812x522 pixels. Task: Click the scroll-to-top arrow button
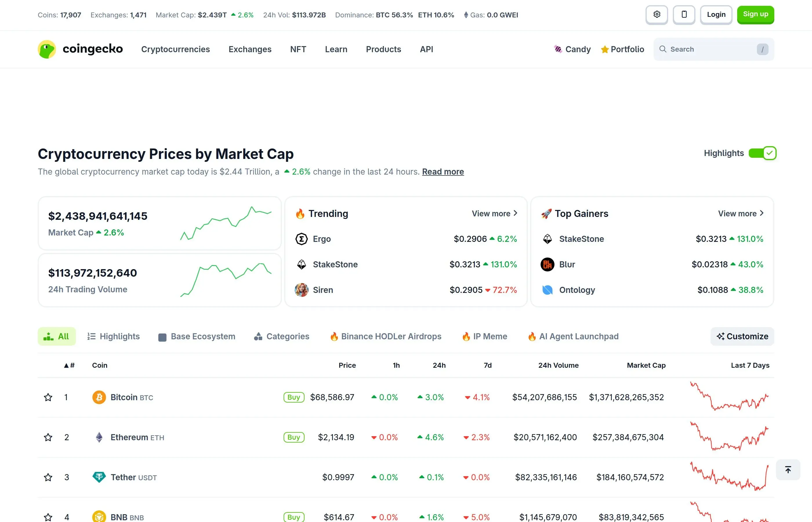(788, 470)
